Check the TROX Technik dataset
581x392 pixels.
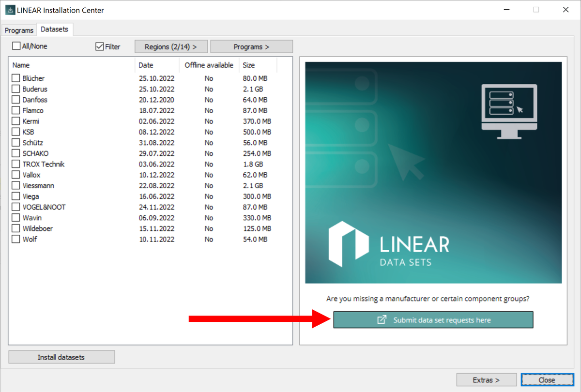pos(15,164)
